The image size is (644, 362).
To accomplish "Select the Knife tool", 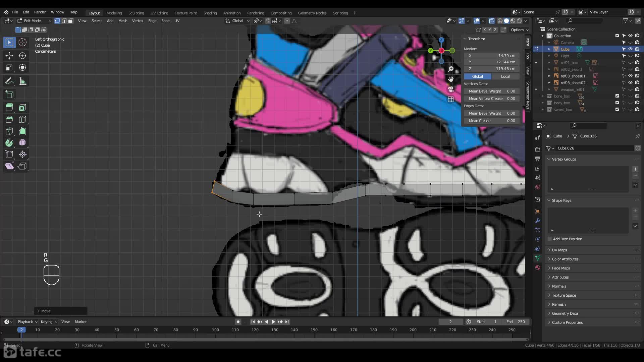I will pos(9,131).
